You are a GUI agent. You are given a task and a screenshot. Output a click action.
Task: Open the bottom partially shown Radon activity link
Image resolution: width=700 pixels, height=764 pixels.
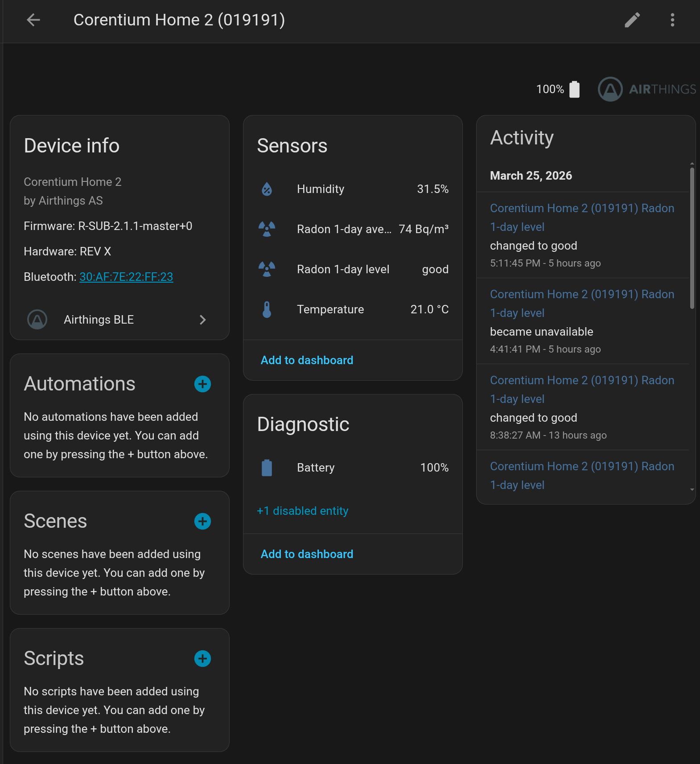pyautogui.click(x=582, y=476)
